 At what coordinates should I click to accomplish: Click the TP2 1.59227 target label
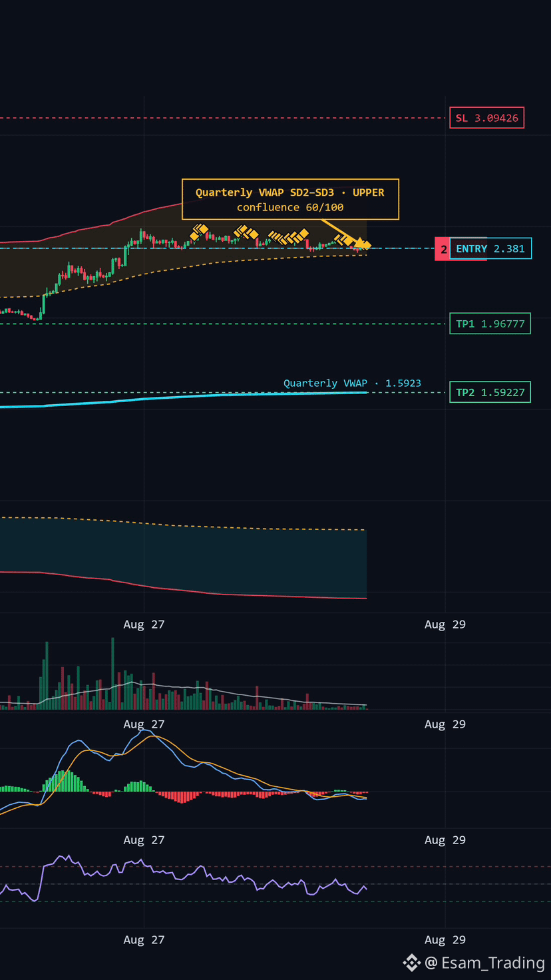[490, 392]
